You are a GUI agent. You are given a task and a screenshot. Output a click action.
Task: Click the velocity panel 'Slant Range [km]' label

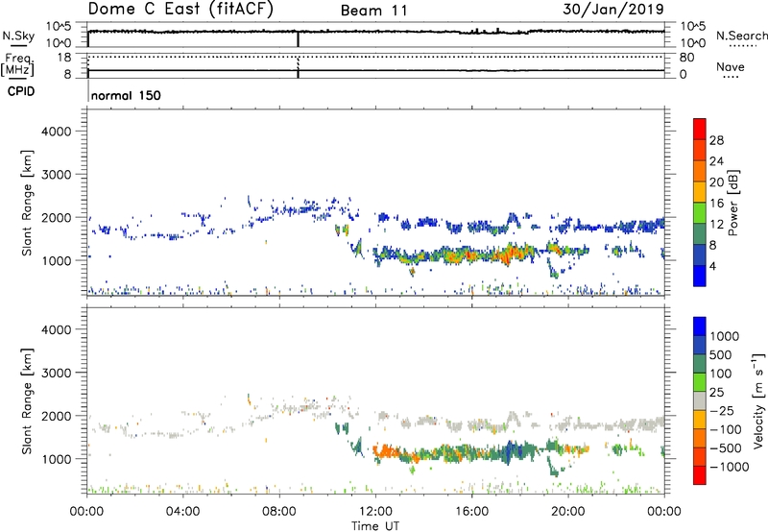[27, 400]
